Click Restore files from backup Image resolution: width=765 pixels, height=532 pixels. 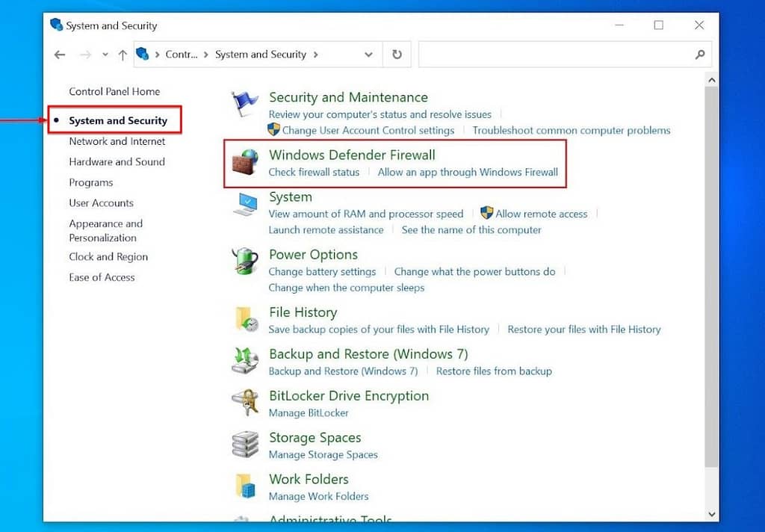494,371
